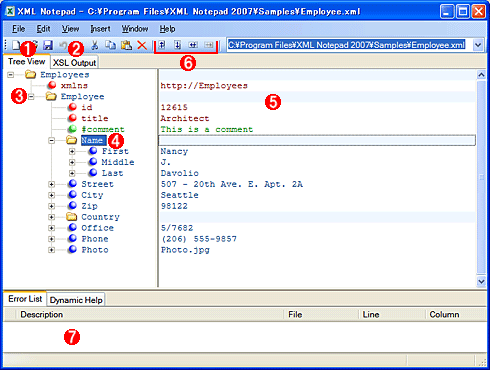490x370 pixels.
Task: Click the Cut scissors icon
Action: pos(95,45)
